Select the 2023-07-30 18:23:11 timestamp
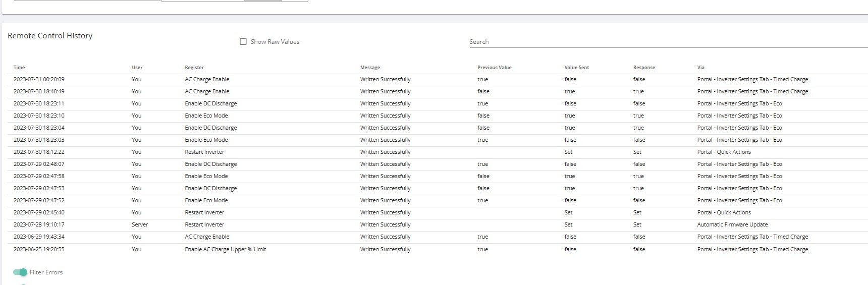Screen dimensions: 868x285 [x=39, y=104]
